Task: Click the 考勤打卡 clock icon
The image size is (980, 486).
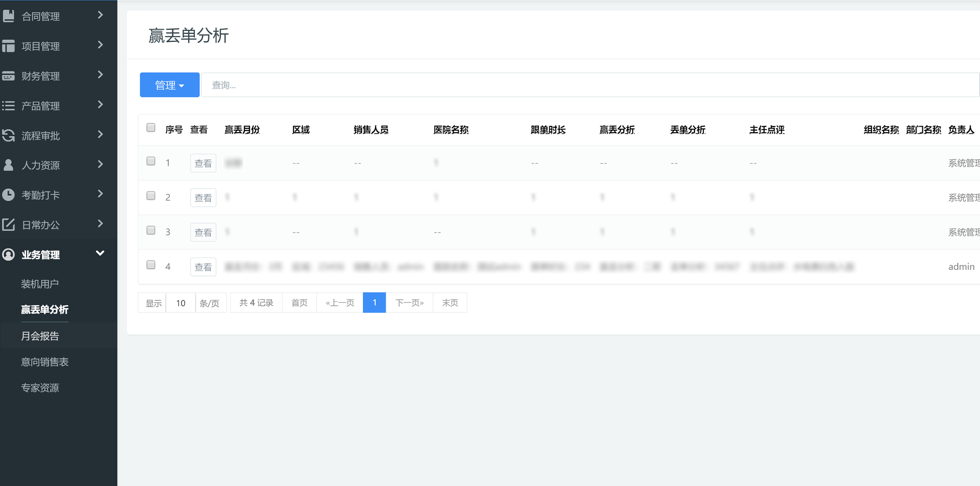Action: click(x=8, y=195)
